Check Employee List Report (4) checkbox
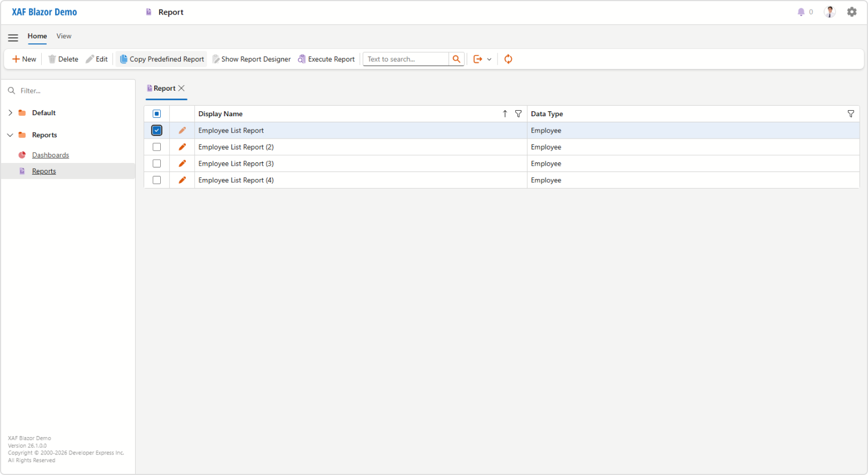This screenshot has height=475, width=868. click(x=157, y=180)
